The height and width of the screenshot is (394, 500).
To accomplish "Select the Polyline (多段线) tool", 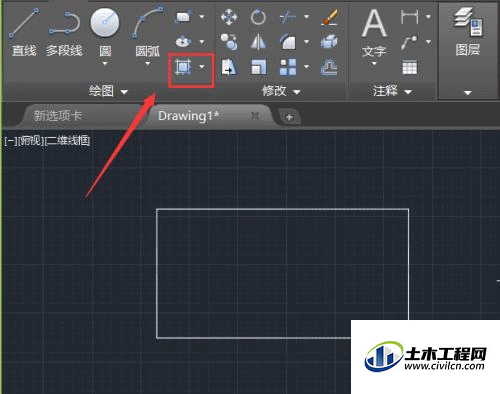I will (64, 32).
